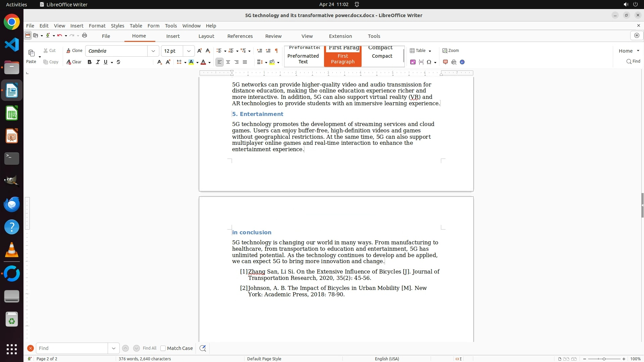Enable the Match Case checkbox
The image size is (644, 362).
pos(163,348)
